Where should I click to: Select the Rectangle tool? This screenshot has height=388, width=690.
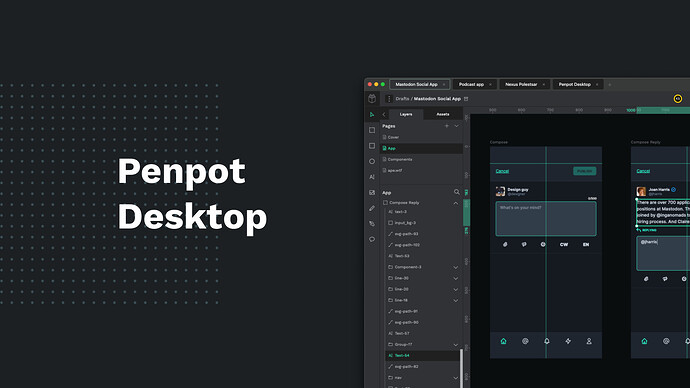click(x=372, y=146)
